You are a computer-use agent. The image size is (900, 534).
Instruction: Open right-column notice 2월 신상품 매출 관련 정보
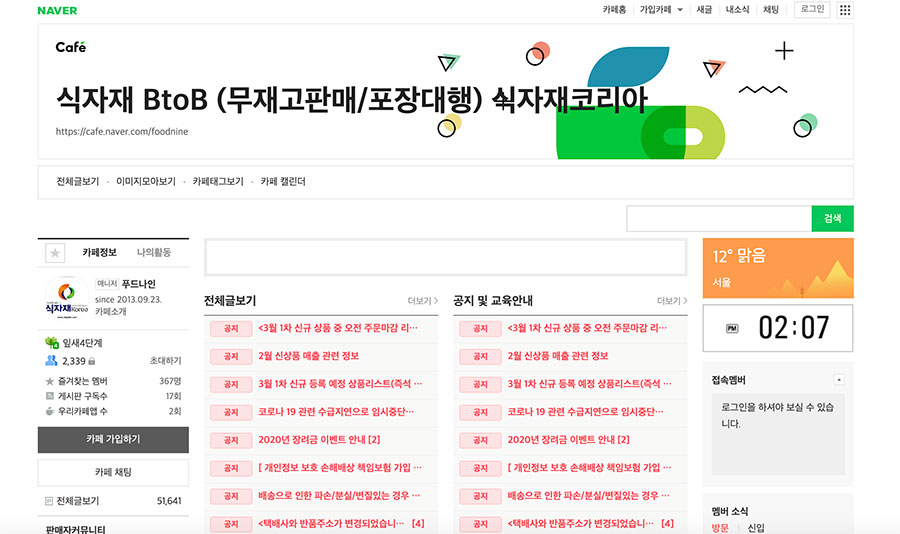(x=558, y=356)
